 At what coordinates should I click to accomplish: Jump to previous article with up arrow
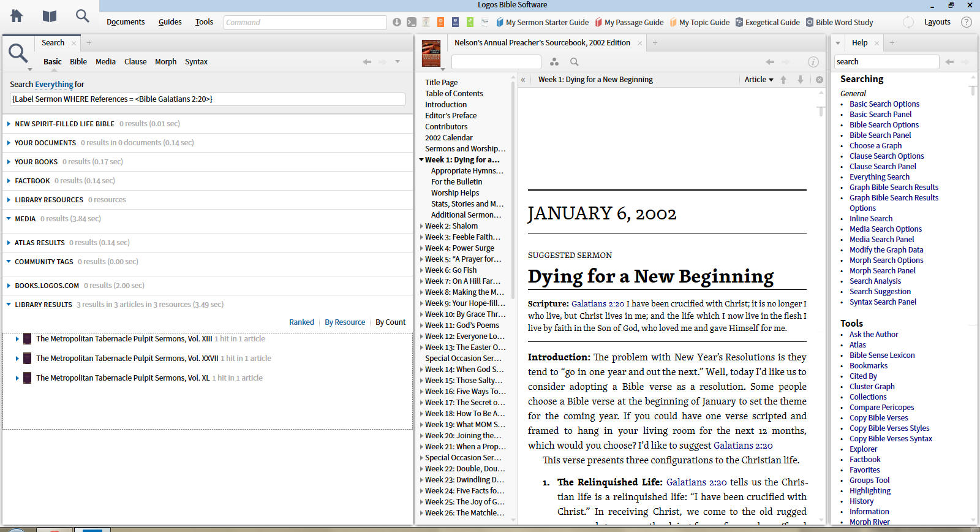coord(783,80)
